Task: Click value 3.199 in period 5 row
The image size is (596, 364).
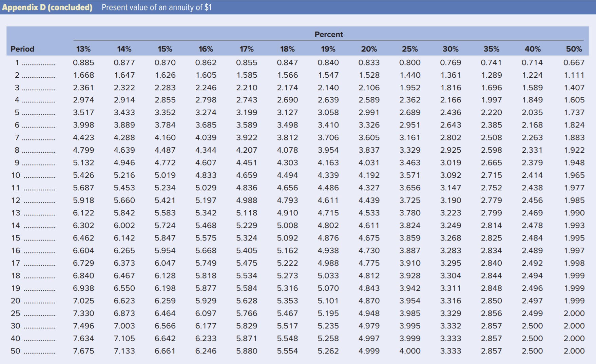Action: click(247, 113)
